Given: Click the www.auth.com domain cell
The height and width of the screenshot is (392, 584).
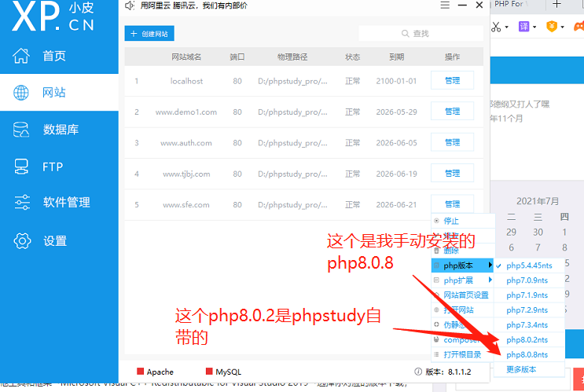Looking at the screenshot, I should pos(186,143).
